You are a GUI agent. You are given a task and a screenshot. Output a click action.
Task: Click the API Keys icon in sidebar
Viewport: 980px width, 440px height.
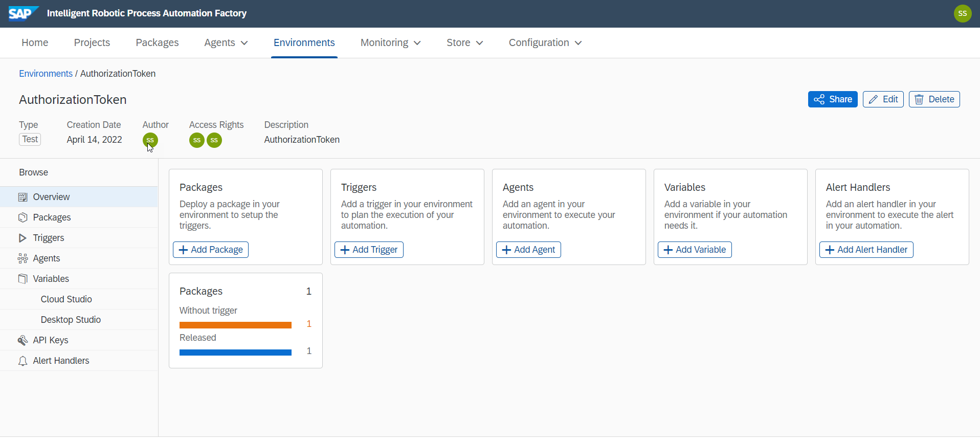point(23,340)
